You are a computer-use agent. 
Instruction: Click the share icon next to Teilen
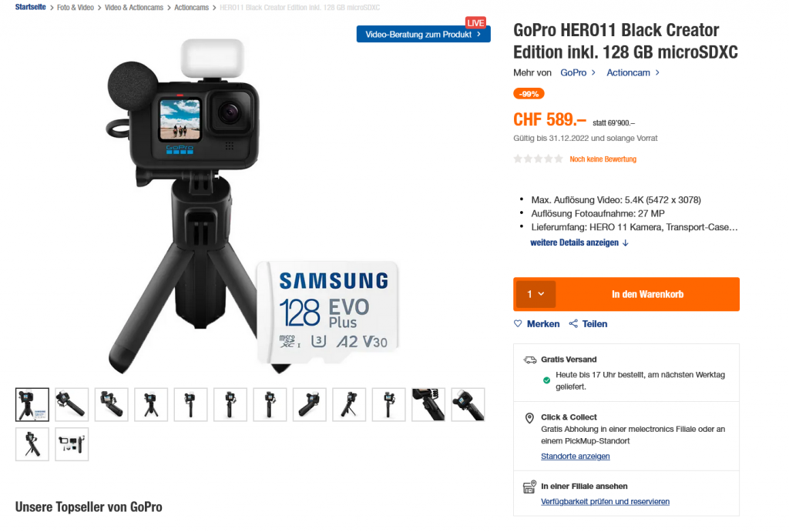(573, 324)
